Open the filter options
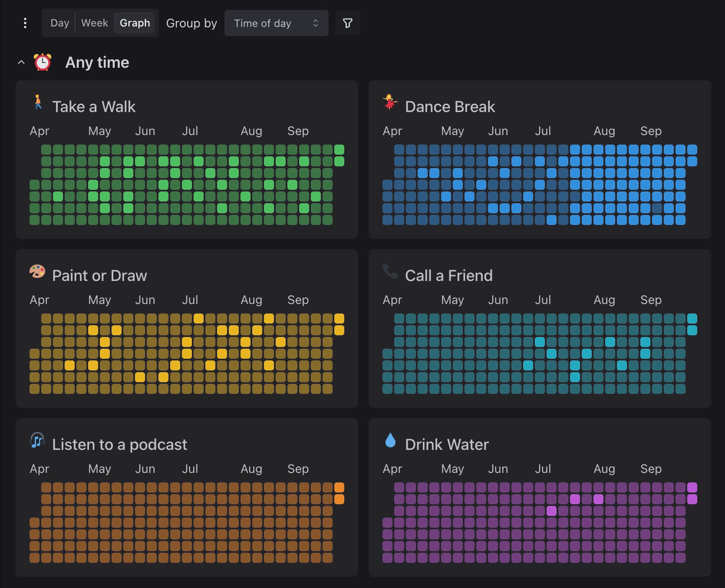725x588 pixels. (347, 23)
